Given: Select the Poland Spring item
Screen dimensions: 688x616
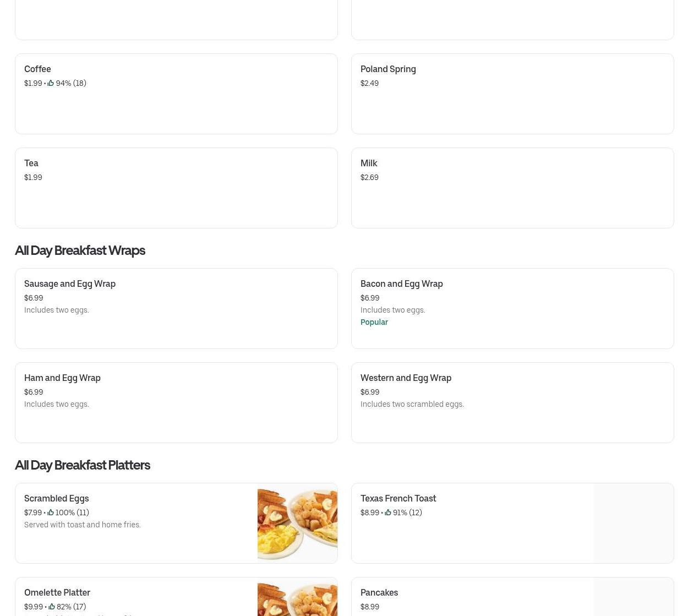Looking at the screenshot, I should coord(512,94).
